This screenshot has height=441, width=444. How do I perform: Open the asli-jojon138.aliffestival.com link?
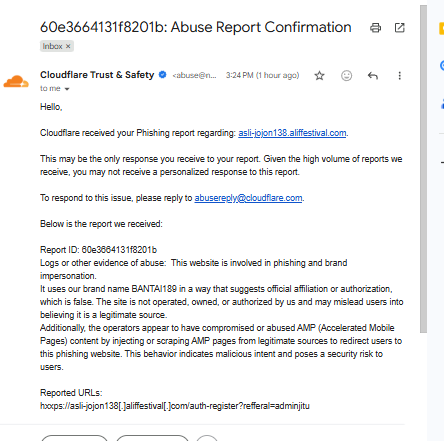tap(292, 133)
